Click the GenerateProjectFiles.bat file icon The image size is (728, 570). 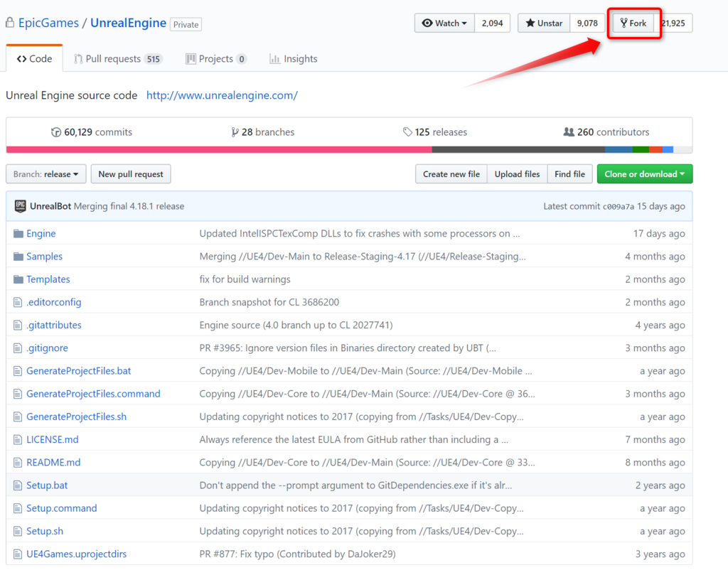18,371
